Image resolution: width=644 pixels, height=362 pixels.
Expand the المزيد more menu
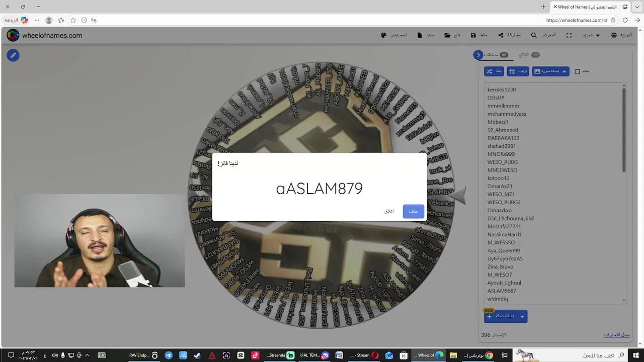(x=591, y=35)
